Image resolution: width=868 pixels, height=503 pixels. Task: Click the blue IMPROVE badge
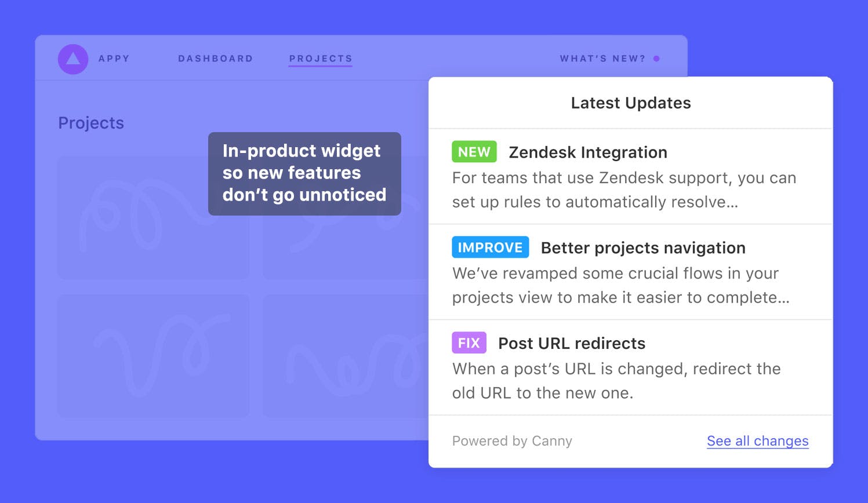pyautogui.click(x=491, y=247)
